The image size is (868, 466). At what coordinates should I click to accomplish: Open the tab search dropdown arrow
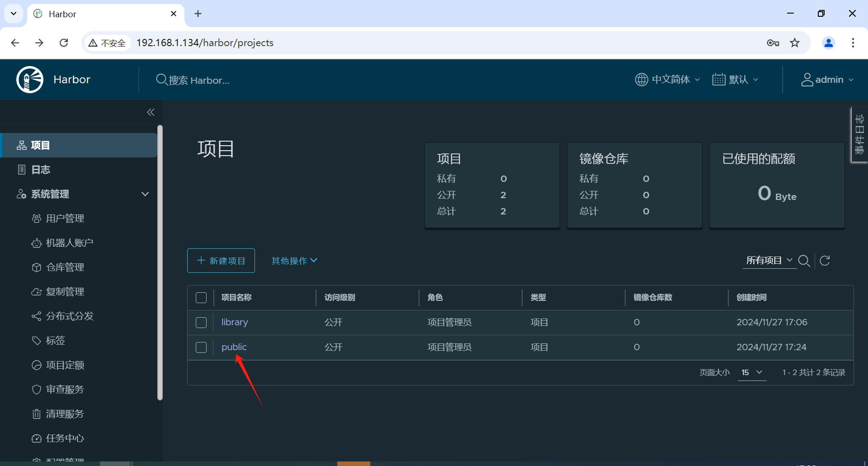tap(14, 14)
